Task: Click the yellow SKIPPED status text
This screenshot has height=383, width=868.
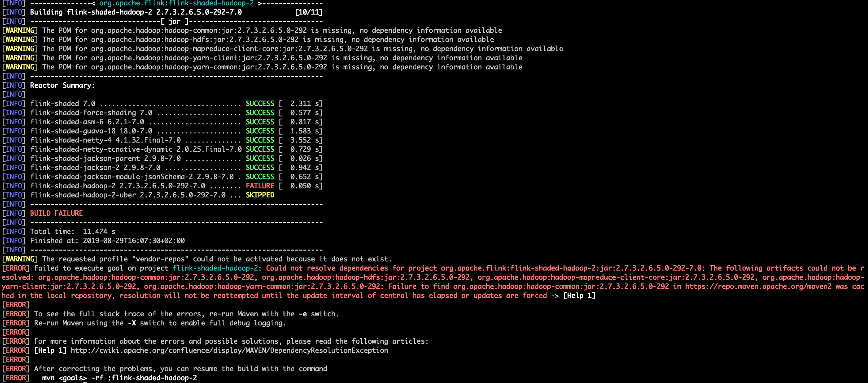Action: pyautogui.click(x=260, y=195)
